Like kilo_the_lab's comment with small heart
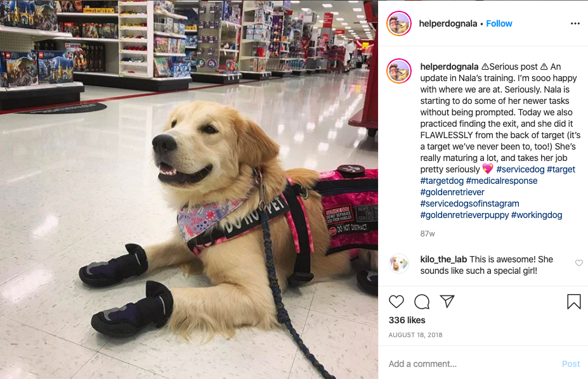588x379 pixels. coord(579,263)
